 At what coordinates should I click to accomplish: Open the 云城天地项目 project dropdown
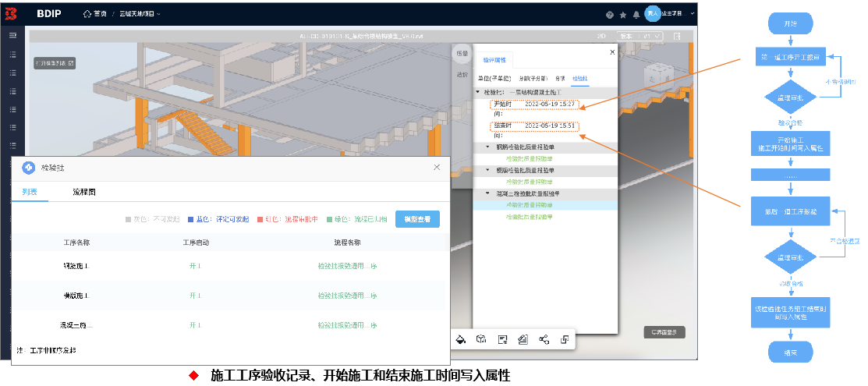[x=140, y=14]
